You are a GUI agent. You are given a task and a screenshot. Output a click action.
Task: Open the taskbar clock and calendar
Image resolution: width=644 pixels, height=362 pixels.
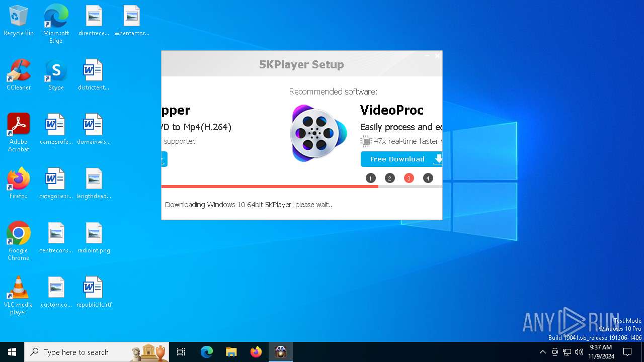click(x=601, y=352)
